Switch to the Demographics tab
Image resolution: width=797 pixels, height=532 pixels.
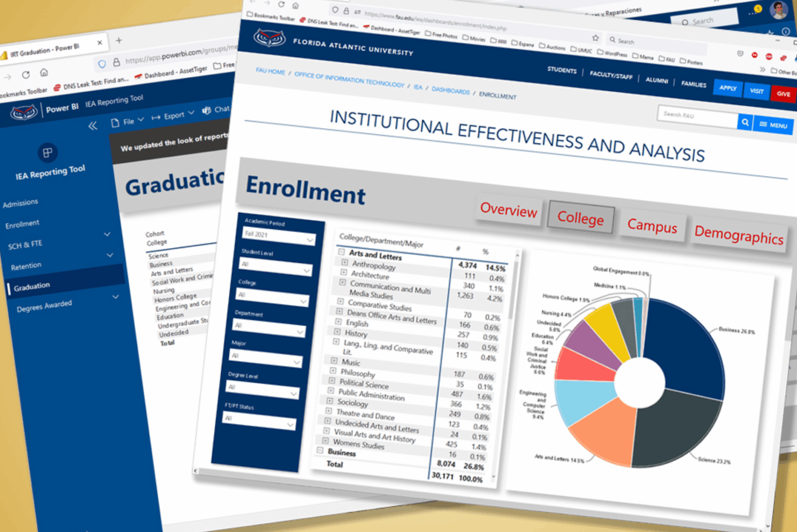(x=739, y=235)
